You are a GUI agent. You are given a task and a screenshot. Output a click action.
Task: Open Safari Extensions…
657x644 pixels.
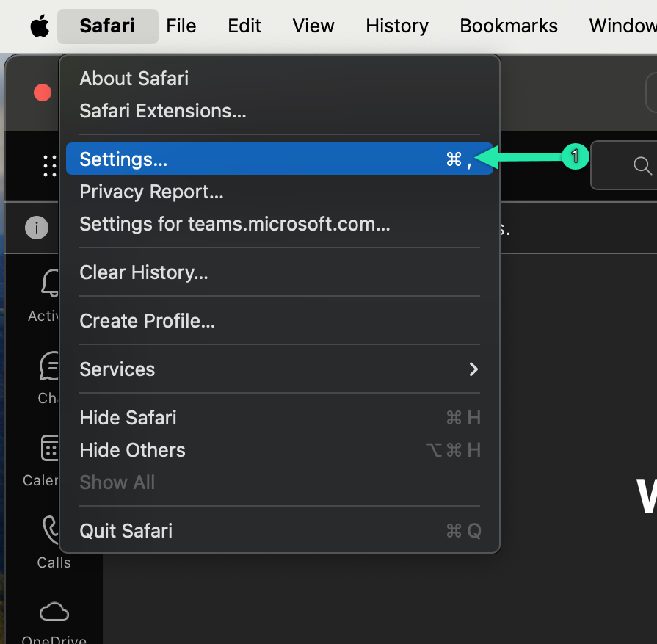pos(280,111)
